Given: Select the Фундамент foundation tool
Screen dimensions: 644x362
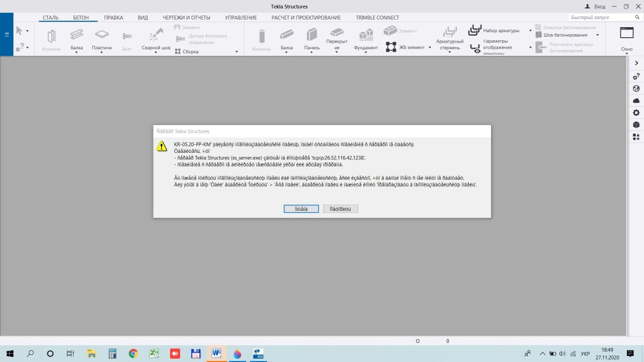Looking at the screenshot, I should click(366, 35).
